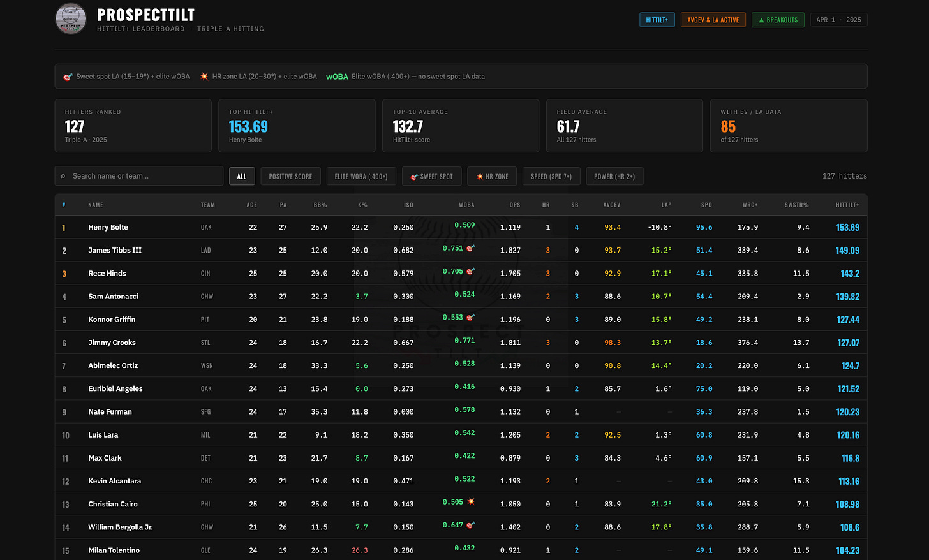
Task: Click the ProspectTilt baseball logo
Action: click(x=71, y=18)
